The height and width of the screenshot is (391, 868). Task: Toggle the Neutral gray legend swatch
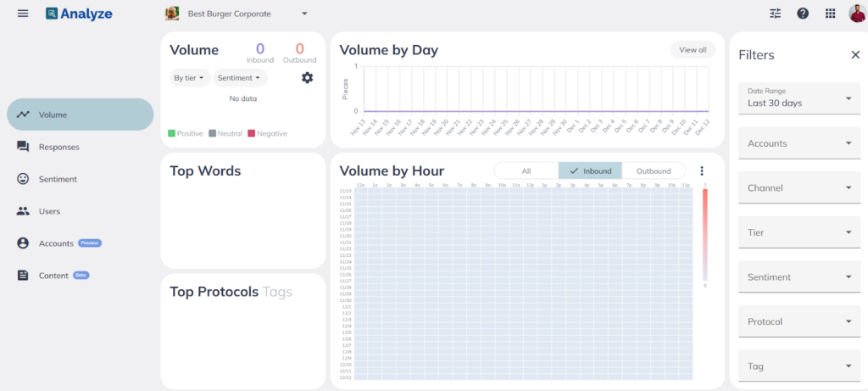tap(212, 133)
